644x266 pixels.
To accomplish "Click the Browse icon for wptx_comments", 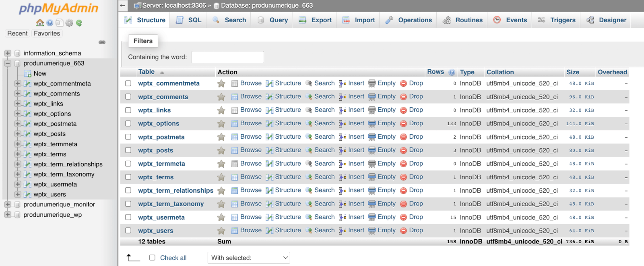I will coord(235,97).
